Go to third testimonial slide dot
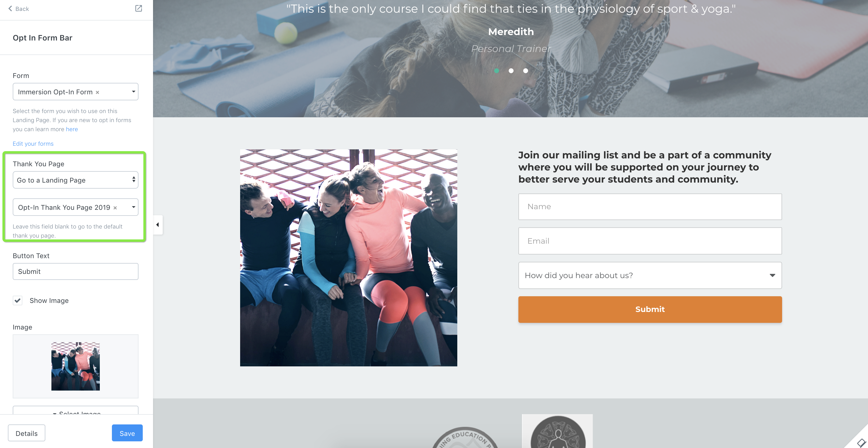The width and height of the screenshot is (868, 448). click(x=525, y=71)
